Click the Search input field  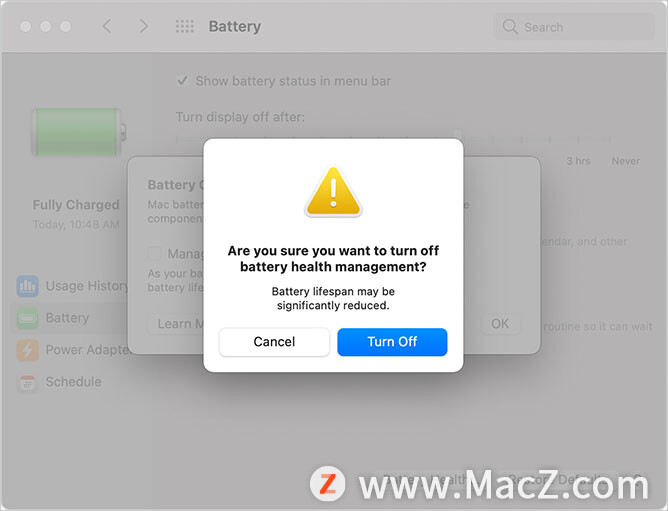(574, 27)
